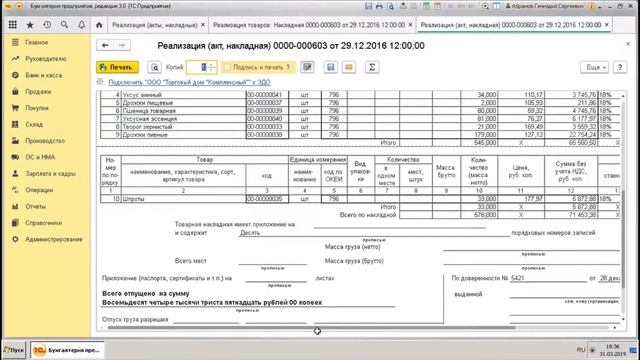
Task: Open history clock icon
Action: tap(47, 25)
